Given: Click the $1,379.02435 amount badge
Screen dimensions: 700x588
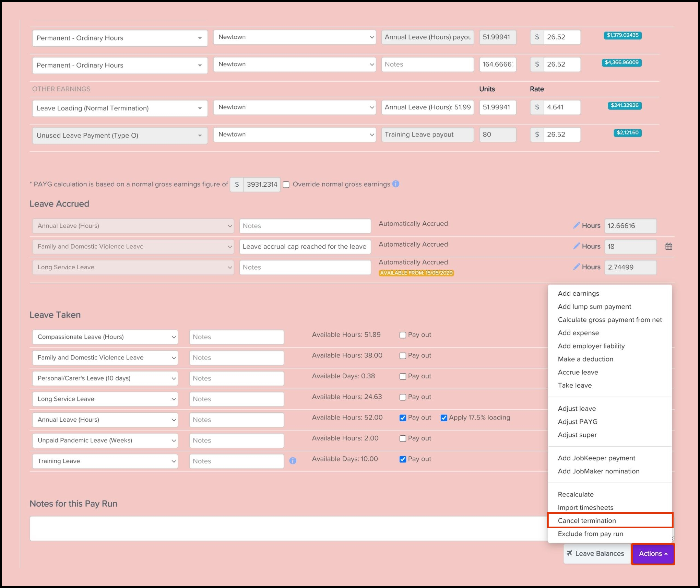Looking at the screenshot, I should tap(622, 35).
